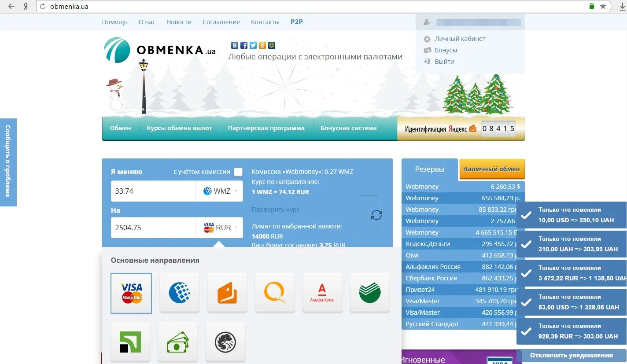This screenshot has width=627, height=364.
Task: Open the Odnoklassniki social icon
Action: tap(262, 45)
